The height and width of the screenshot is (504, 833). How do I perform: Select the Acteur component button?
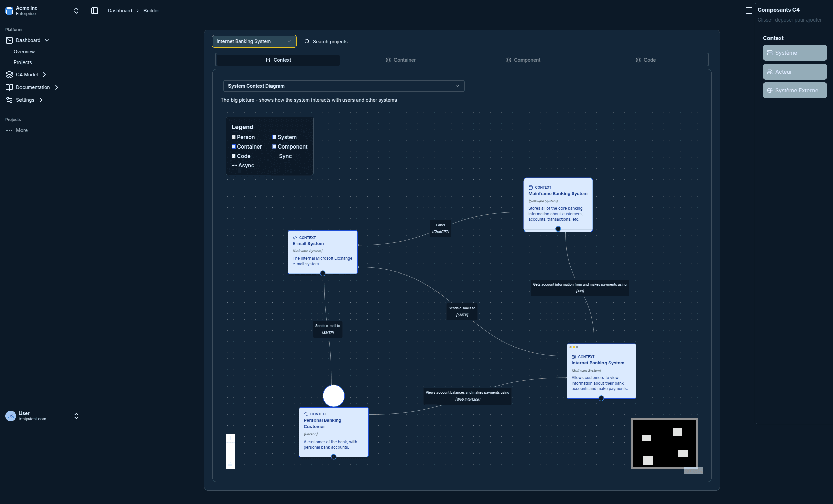[x=794, y=71]
